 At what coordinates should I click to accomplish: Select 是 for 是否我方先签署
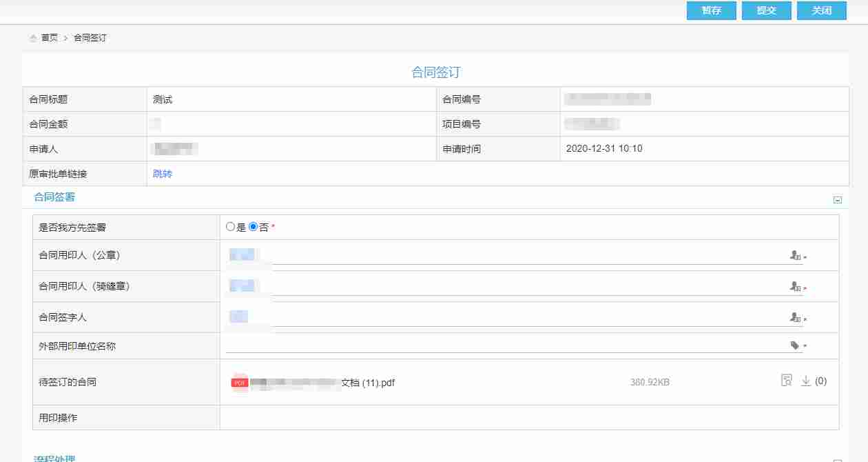point(230,226)
